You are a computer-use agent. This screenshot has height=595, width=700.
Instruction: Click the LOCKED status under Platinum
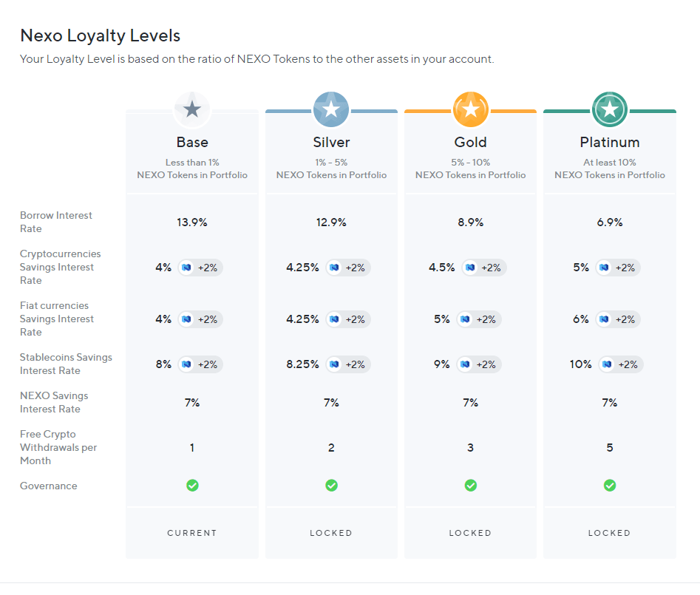click(610, 533)
